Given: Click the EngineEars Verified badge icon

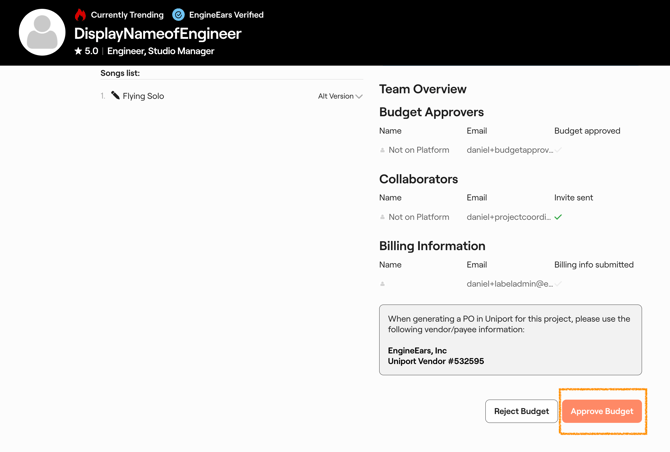Looking at the screenshot, I should click(178, 15).
